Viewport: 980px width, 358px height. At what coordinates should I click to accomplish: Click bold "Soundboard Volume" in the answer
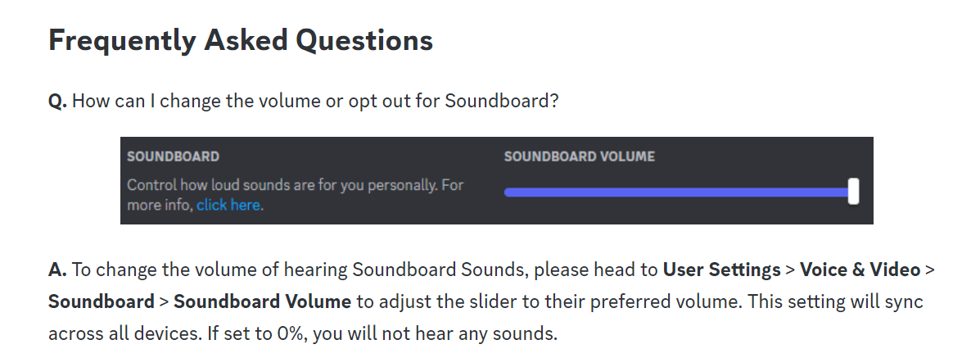click(x=263, y=301)
